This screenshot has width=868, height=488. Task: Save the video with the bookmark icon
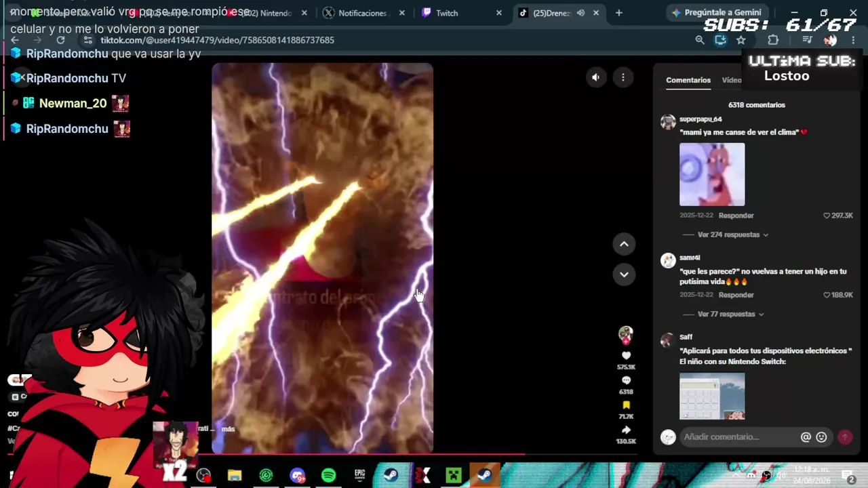pyautogui.click(x=626, y=405)
